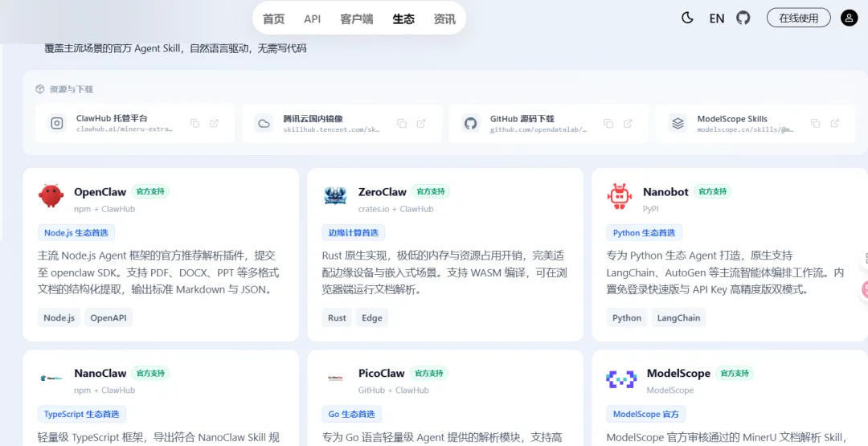
Task: Open the ZeroClaw card title
Action: click(x=383, y=192)
